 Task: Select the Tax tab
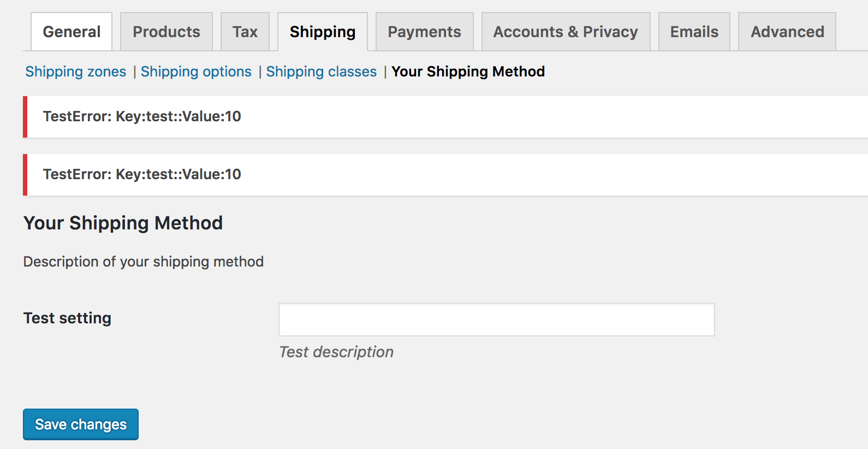(x=245, y=32)
